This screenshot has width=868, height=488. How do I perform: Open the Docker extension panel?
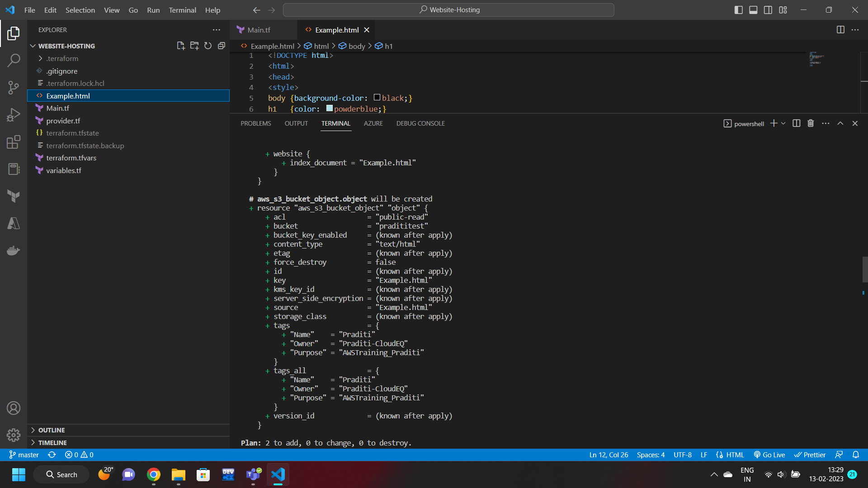pyautogui.click(x=14, y=250)
